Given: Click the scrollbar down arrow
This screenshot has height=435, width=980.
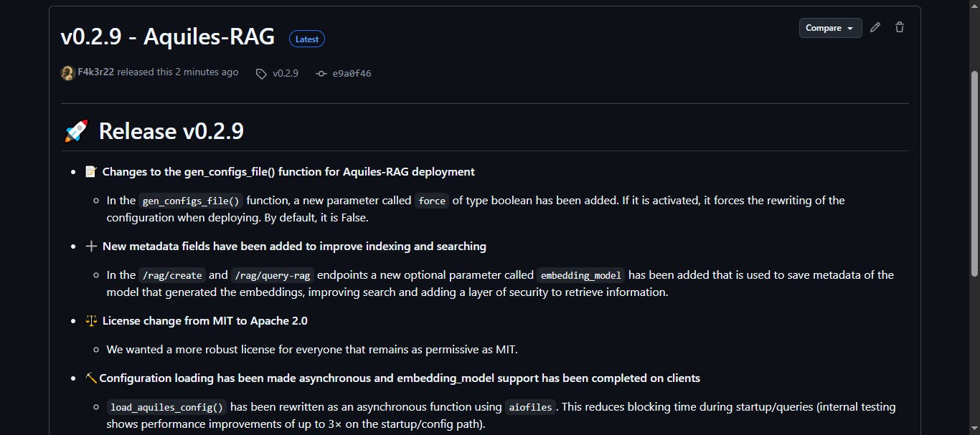Looking at the screenshot, I should 974,429.
